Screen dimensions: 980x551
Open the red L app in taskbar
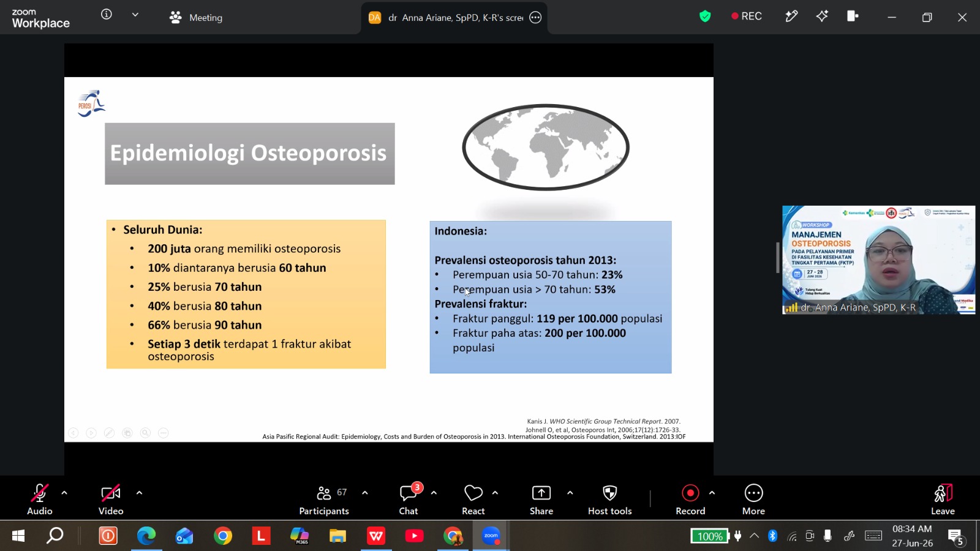pyautogui.click(x=261, y=536)
